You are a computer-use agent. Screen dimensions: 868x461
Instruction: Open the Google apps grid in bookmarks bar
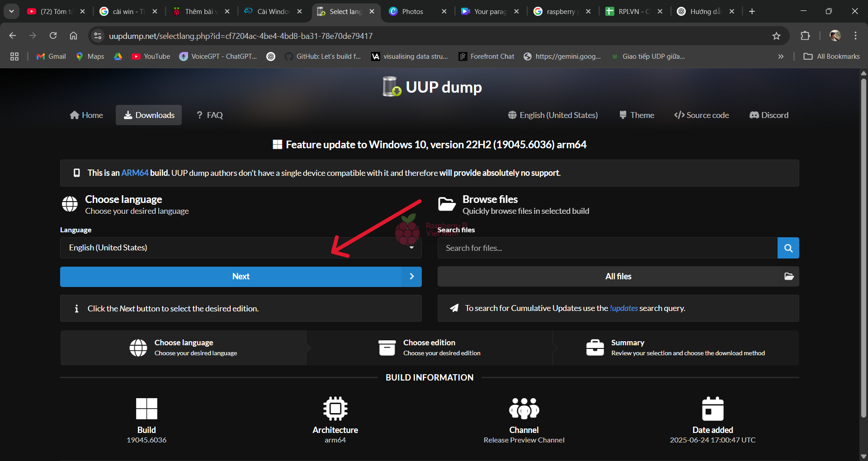pos(14,56)
